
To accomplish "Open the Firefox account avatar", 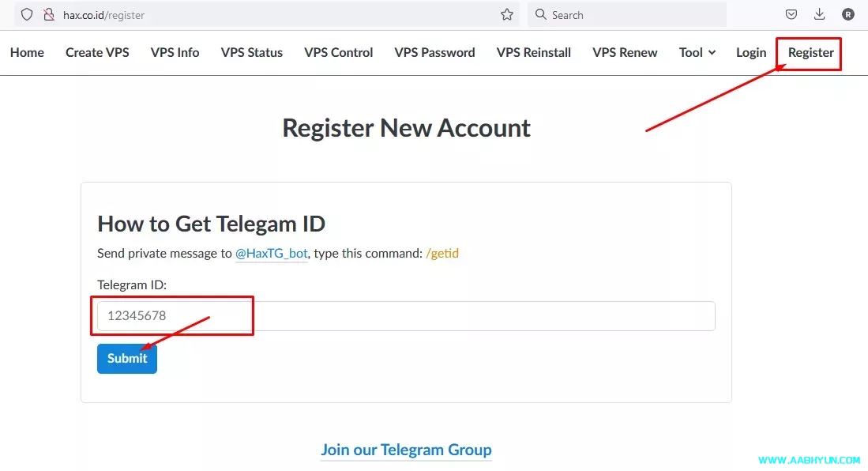I will [848, 14].
